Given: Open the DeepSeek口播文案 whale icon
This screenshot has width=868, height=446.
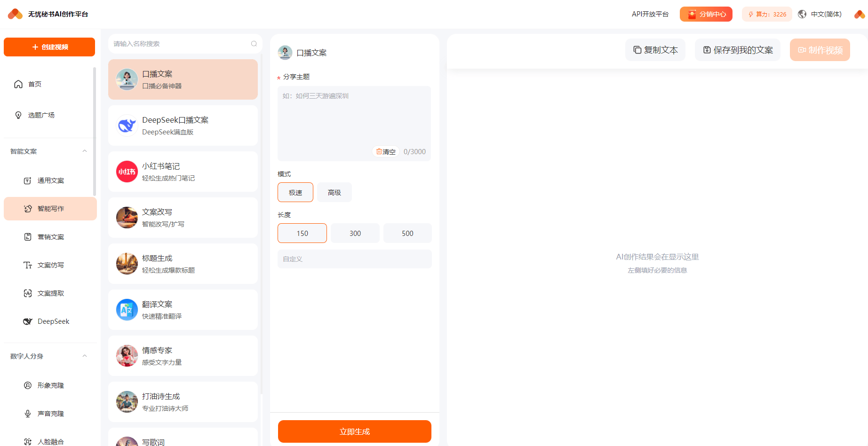Looking at the screenshot, I should pos(127,125).
